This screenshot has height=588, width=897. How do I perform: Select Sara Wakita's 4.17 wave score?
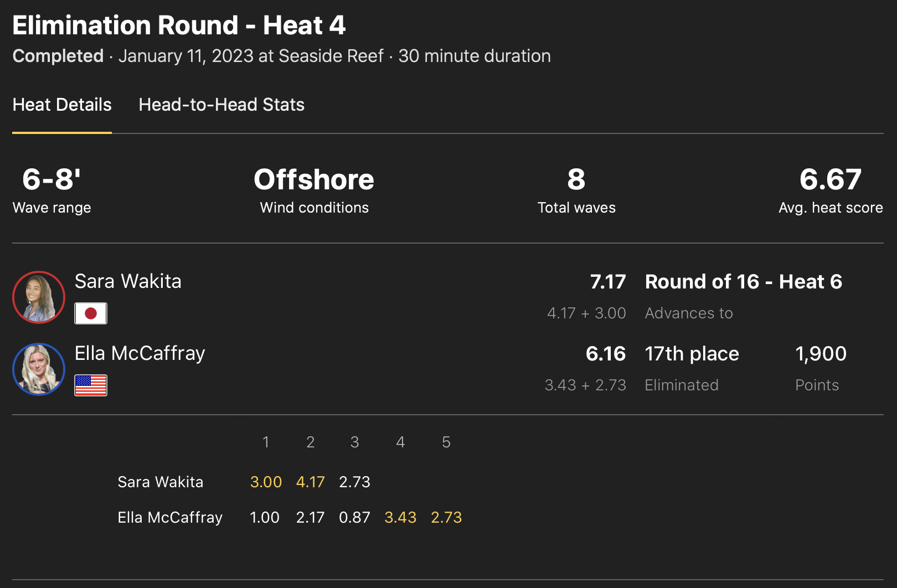pyautogui.click(x=310, y=482)
